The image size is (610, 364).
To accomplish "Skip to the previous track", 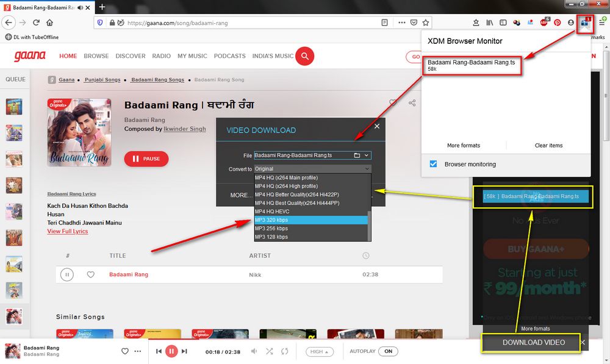I will tap(159, 351).
